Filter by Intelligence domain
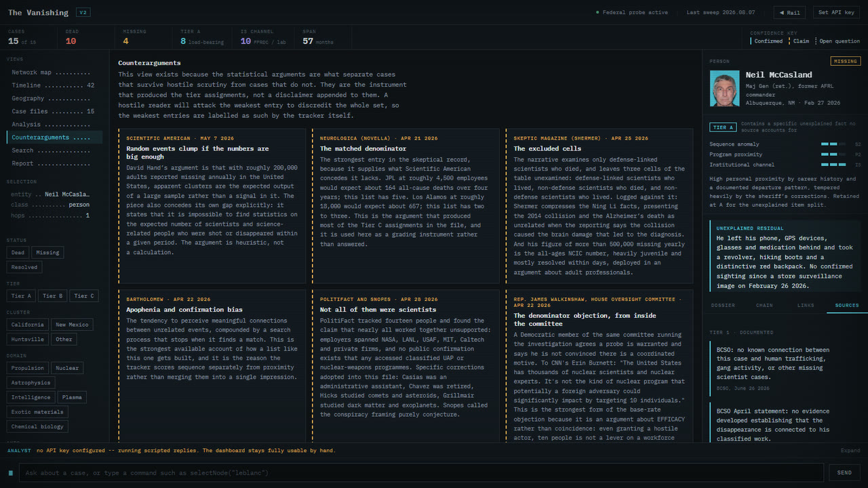Screen dimensions: 868x488 pos(31,397)
